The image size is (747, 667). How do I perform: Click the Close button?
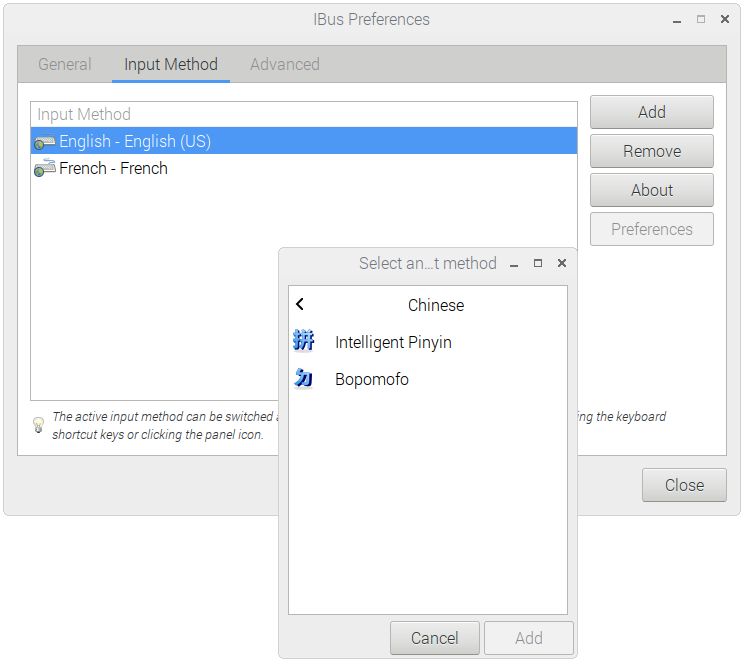coord(684,485)
